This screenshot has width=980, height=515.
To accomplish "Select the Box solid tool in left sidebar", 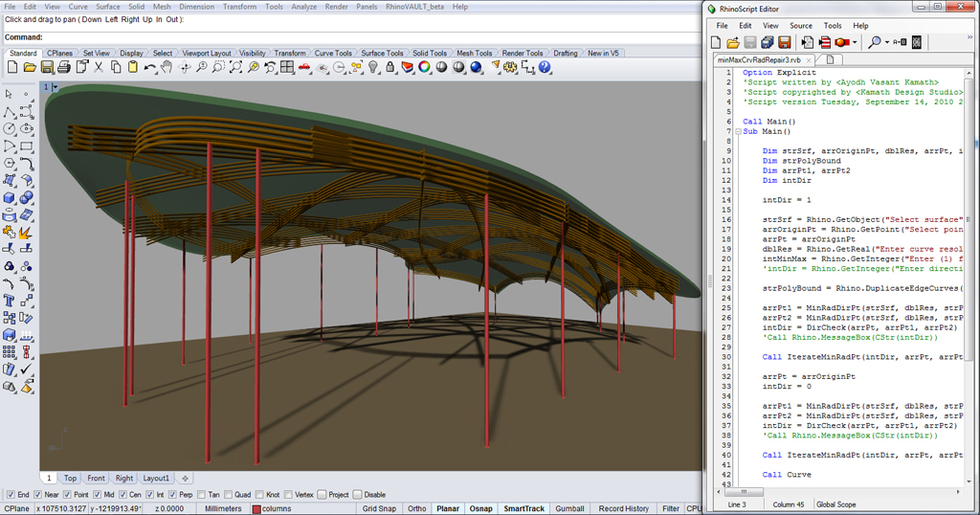I will coord(10,198).
